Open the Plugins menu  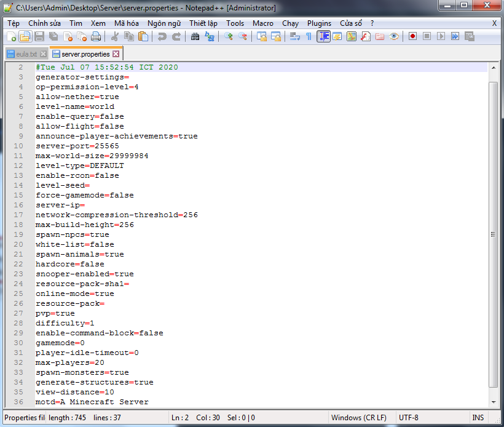tap(319, 23)
